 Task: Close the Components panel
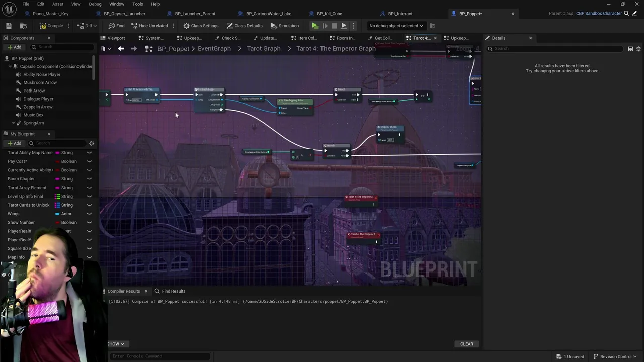[49, 38]
